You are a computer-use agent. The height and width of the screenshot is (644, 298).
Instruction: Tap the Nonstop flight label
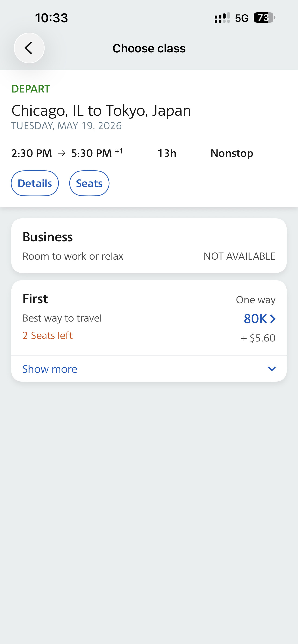pyautogui.click(x=232, y=153)
